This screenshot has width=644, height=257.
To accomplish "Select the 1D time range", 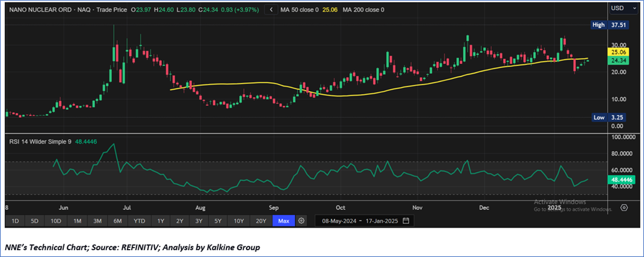I will tap(15, 221).
